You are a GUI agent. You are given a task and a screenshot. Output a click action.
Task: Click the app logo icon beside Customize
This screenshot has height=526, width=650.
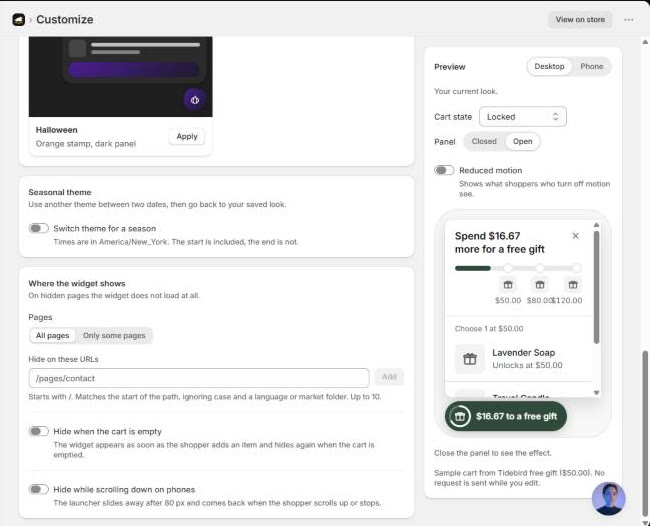(x=19, y=19)
